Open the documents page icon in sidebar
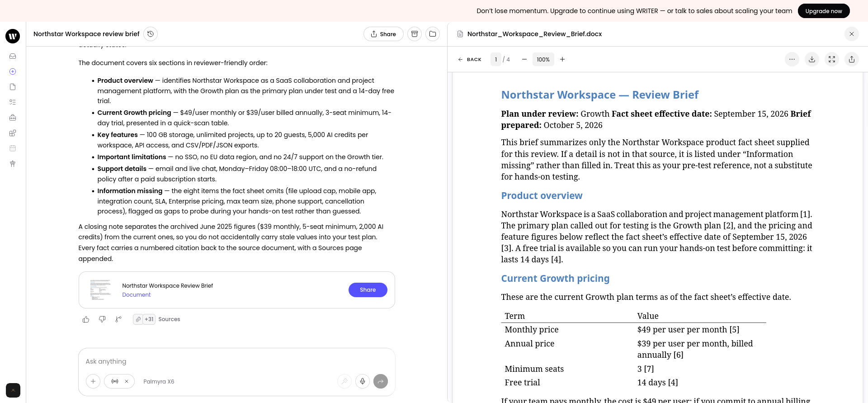 coord(13,87)
